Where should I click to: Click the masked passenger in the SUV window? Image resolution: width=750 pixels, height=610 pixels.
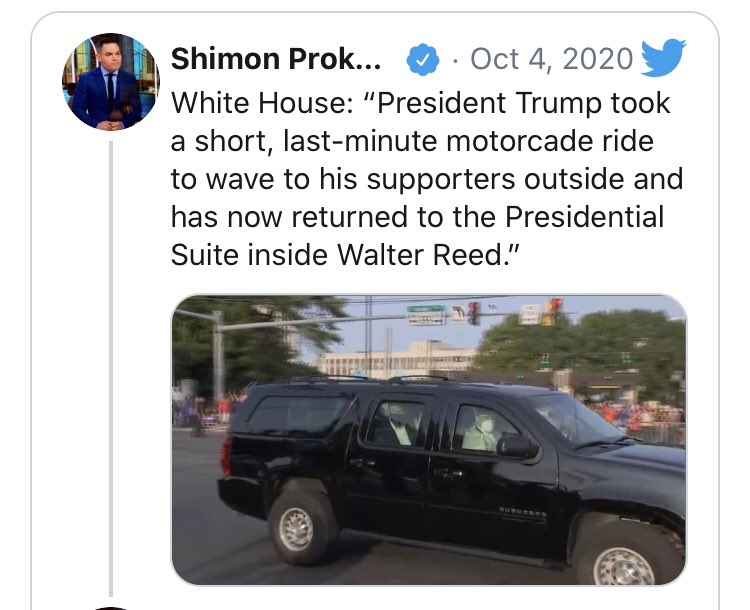[x=482, y=432]
